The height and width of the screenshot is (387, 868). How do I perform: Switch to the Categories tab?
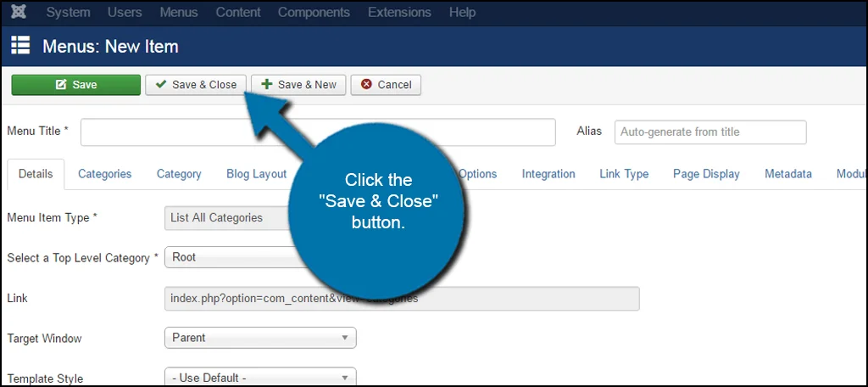click(x=104, y=174)
